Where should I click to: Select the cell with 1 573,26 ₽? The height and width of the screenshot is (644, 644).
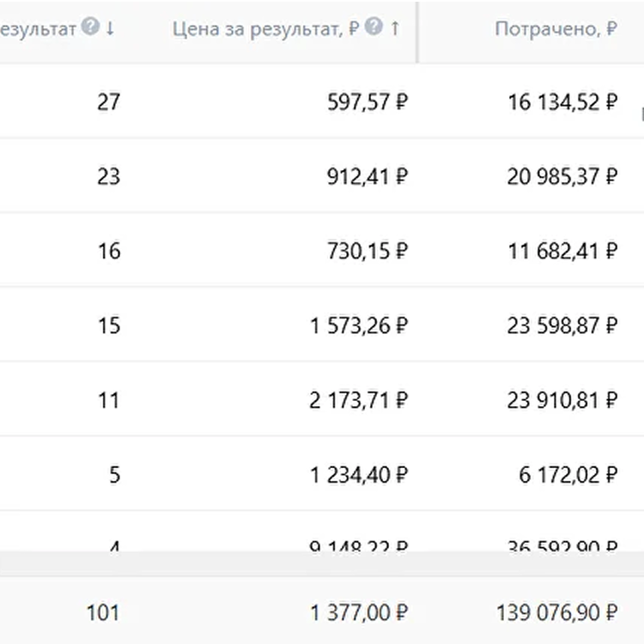click(359, 325)
